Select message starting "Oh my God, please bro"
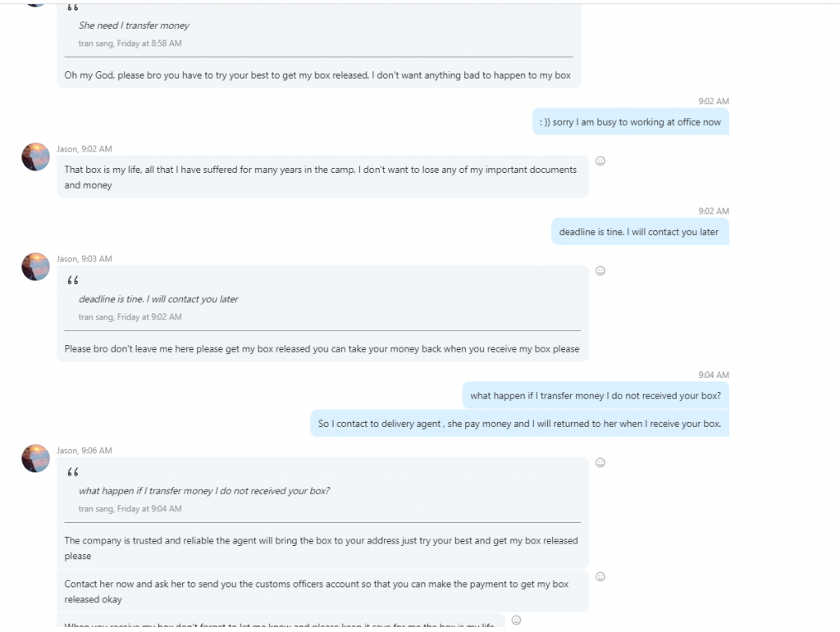Viewport: 840px width, 632px height. coord(317,75)
